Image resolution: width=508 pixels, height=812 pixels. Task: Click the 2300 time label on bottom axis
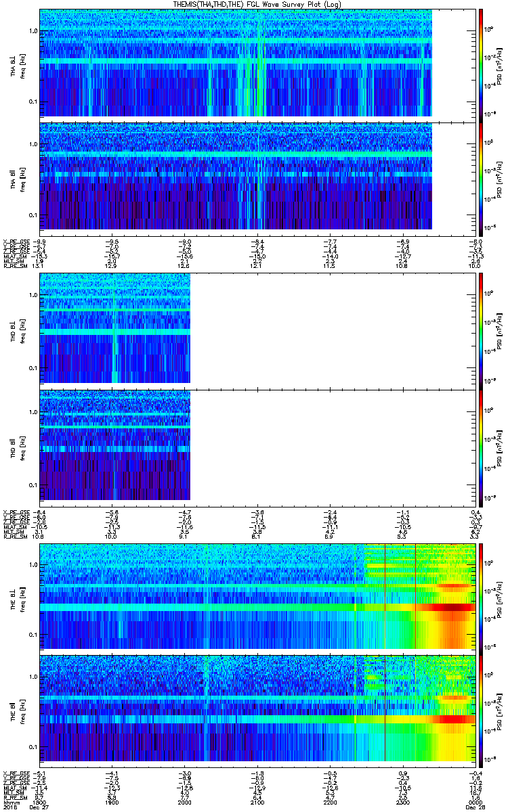click(x=402, y=803)
